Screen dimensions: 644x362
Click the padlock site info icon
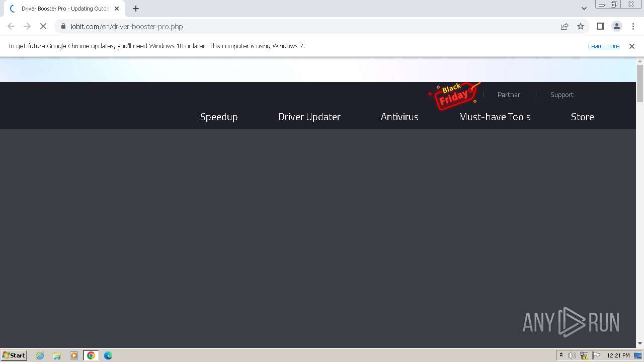point(63,26)
